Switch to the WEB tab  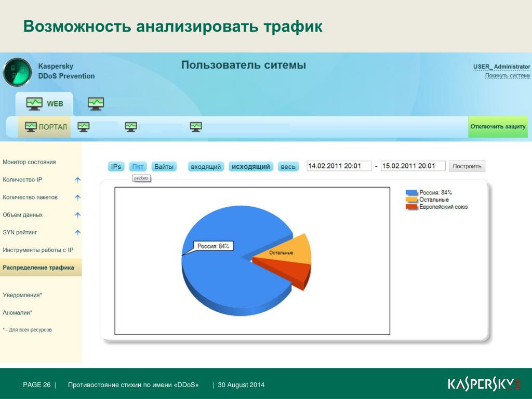44,104
